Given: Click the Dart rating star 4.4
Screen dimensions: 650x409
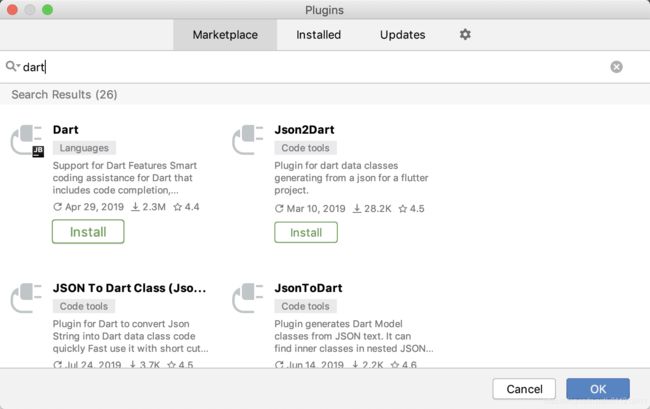Looking at the screenshot, I should tap(186, 207).
